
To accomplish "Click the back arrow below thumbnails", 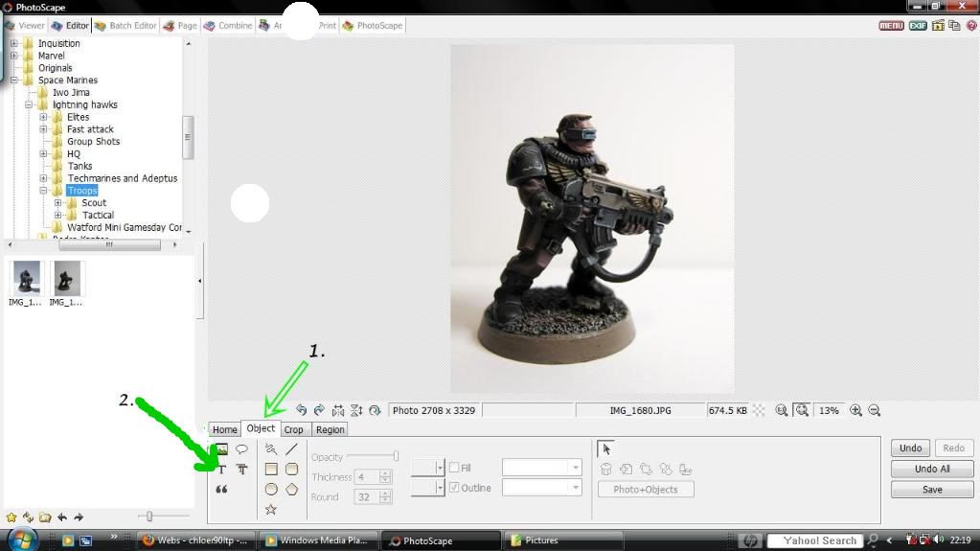I will [62, 517].
